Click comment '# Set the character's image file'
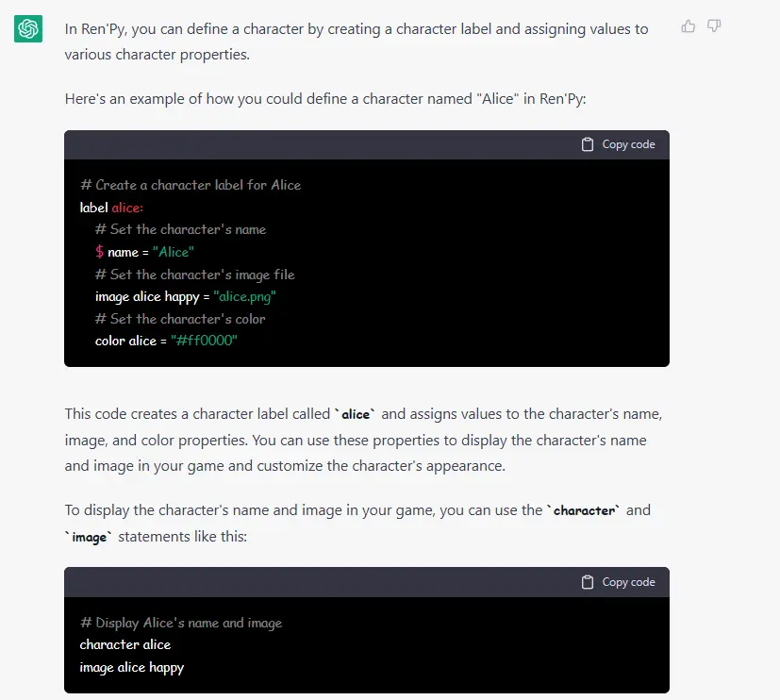 pyautogui.click(x=195, y=275)
